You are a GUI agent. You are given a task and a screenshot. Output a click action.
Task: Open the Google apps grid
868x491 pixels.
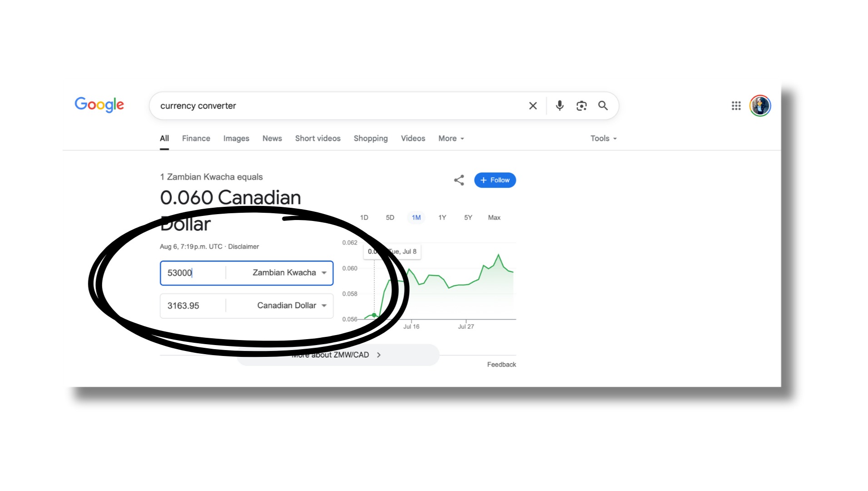tap(736, 106)
